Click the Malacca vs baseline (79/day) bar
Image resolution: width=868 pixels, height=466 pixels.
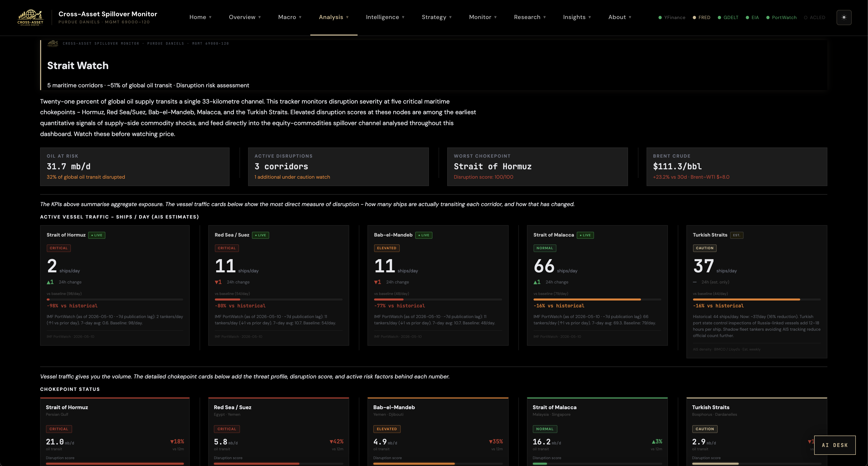(597, 299)
